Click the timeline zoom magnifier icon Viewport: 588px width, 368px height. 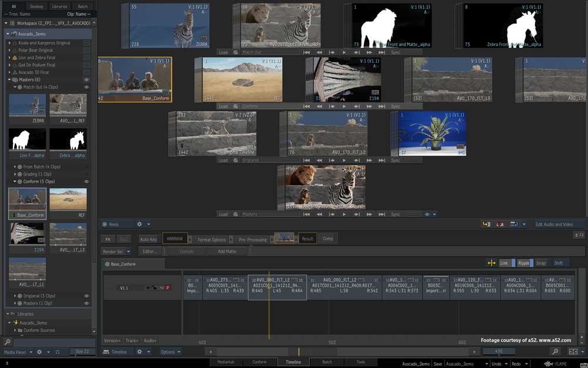coord(555,352)
